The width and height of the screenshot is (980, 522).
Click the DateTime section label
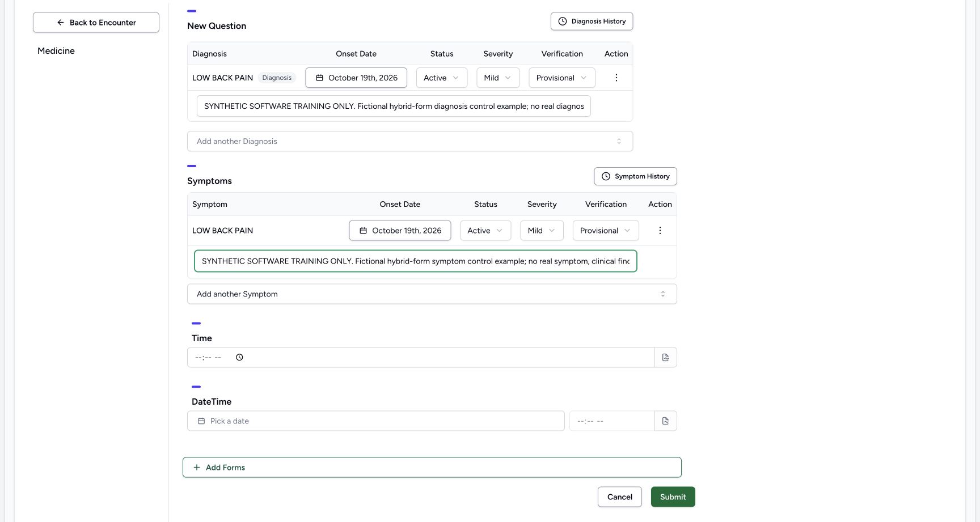pyautogui.click(x=212, y=402)
